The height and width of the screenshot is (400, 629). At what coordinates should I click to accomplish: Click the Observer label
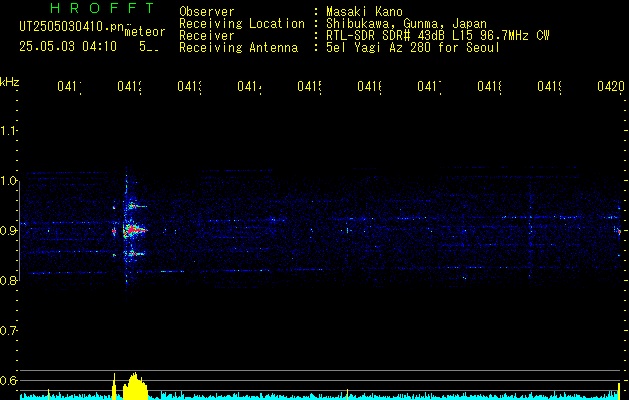[x=207, y=11]
